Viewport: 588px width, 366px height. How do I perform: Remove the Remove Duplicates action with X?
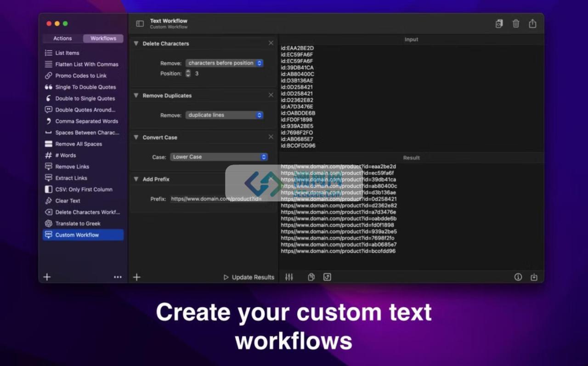click(x=271, y=95)
